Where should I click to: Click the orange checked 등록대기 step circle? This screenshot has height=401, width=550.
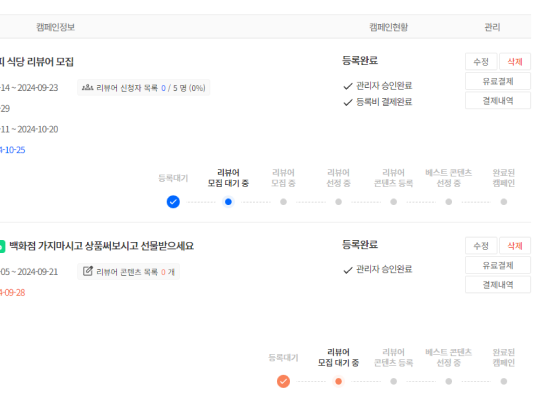tap(283, 381)
